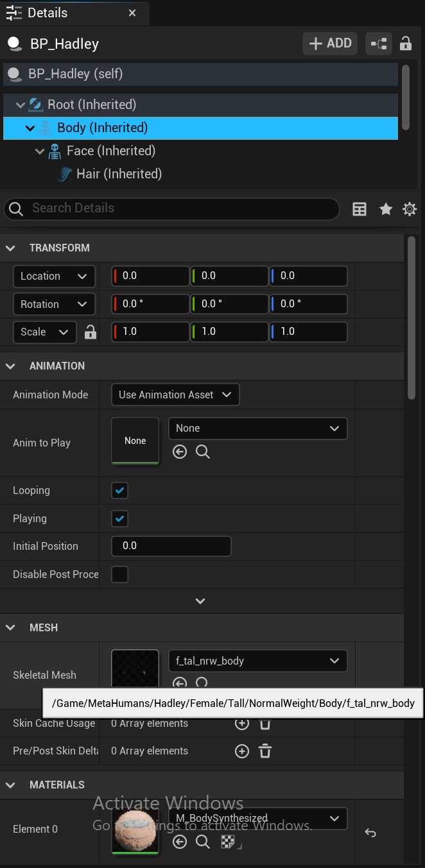The height and width of the screenshot is (868, 425).
Task: Toggle the Details panel lock icon
Action: (406, 44)
